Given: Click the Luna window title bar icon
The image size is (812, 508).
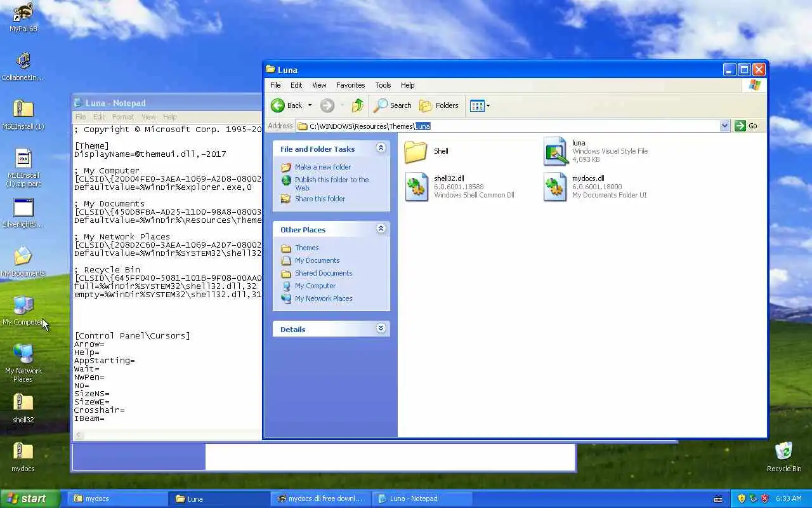Looking at the screenshot, I should point(271,70).
